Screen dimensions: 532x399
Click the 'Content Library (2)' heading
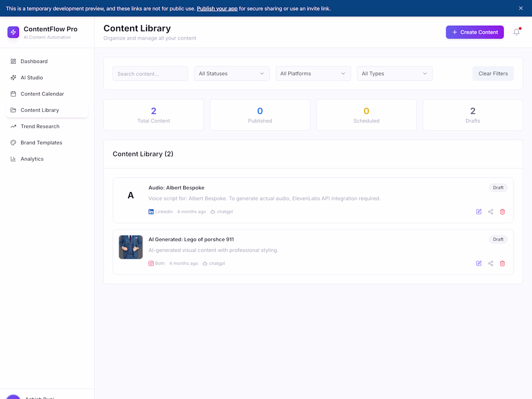point(143,154)
